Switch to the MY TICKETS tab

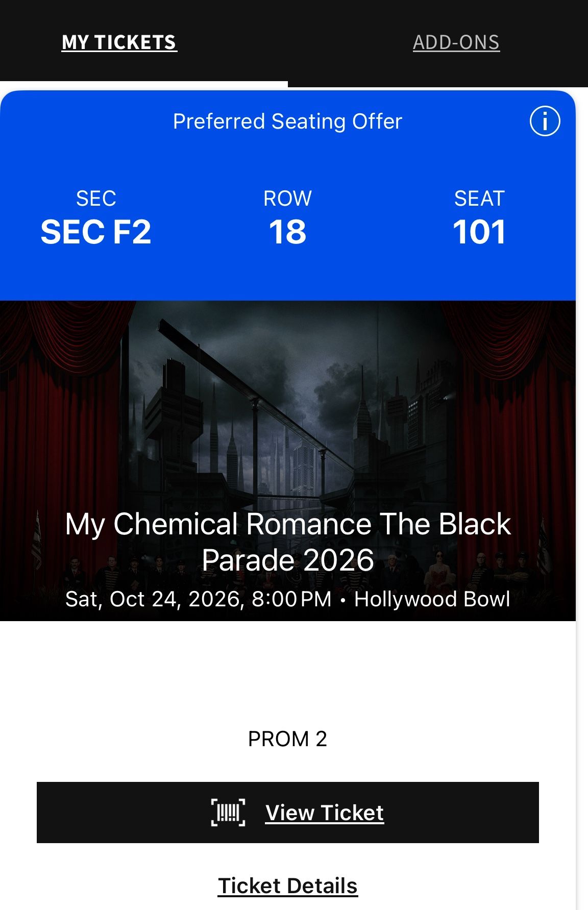tap(118, 43)
